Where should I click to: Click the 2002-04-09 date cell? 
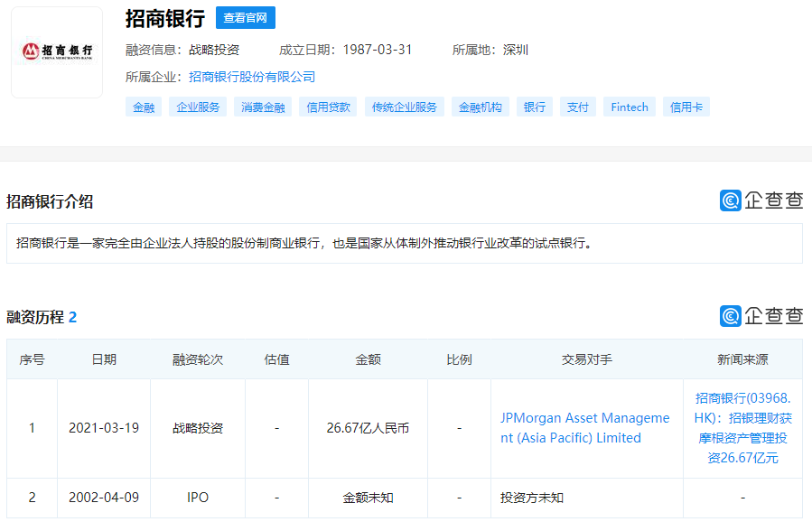tap(104, 498)
